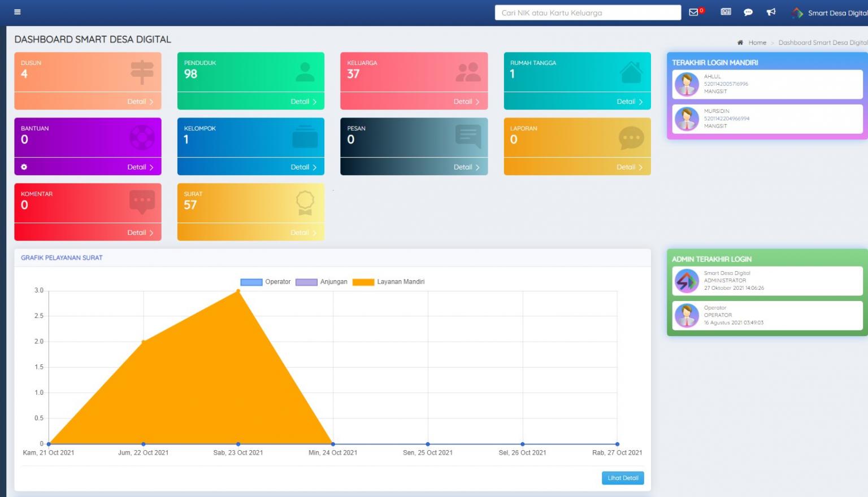Open Detail on the Surat card
Screen dimensions: 868x497
coord(303,233)
